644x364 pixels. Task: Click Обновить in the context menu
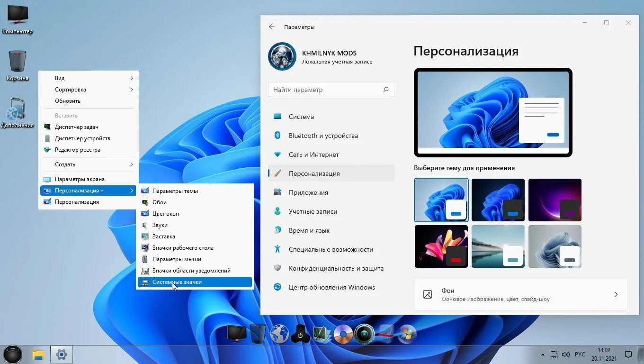point(89,101)
